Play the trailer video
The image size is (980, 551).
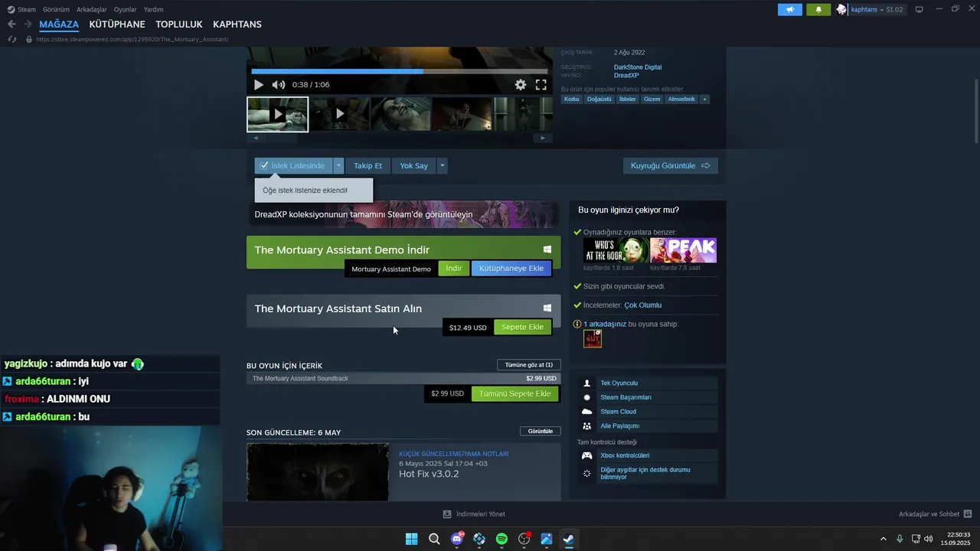tap(258, 85)
